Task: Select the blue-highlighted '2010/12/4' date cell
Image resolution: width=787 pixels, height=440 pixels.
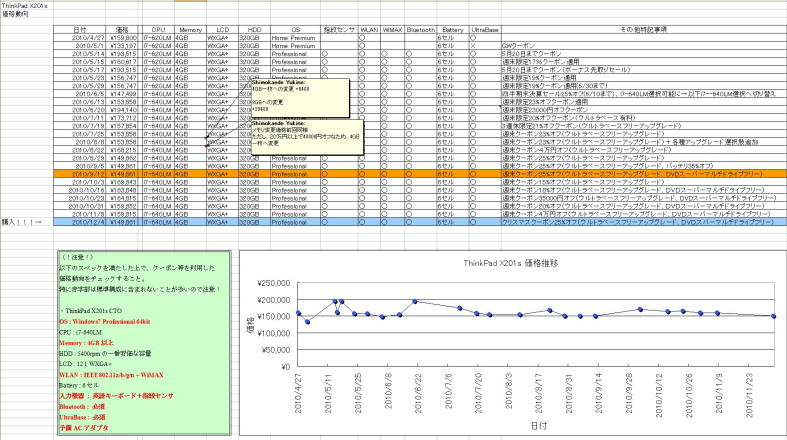Action: coord(79,222)
